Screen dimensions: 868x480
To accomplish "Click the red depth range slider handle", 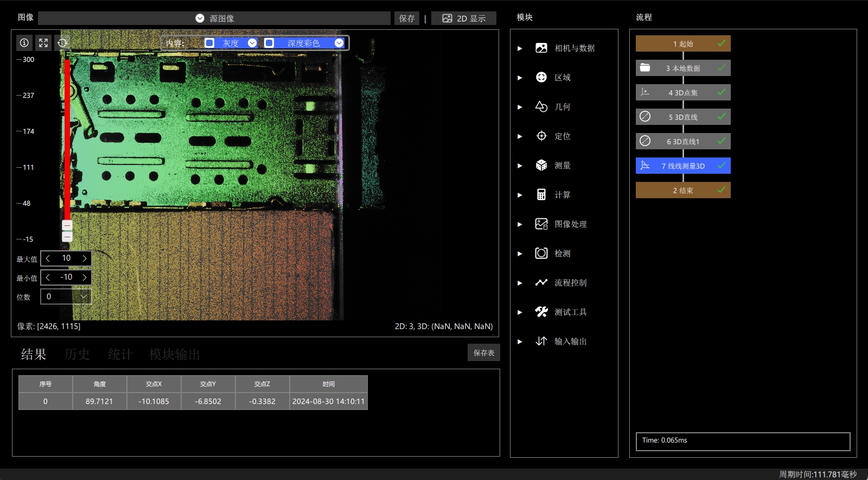I will 67,225.
